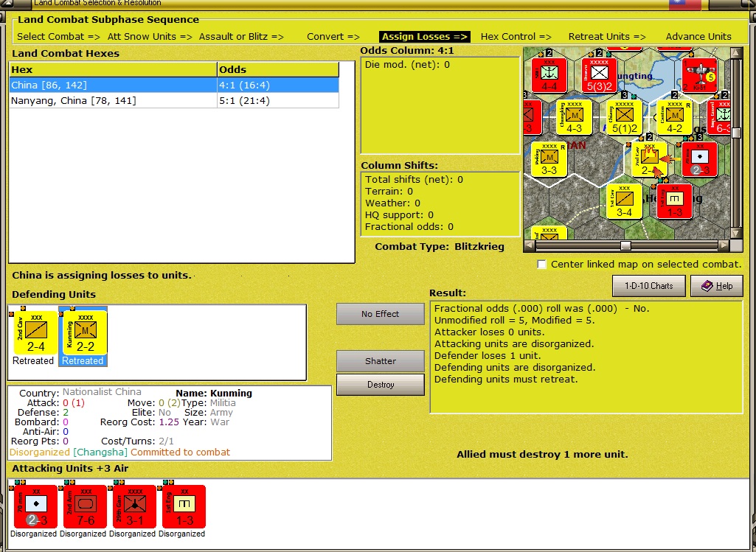This screenshot has width=756, height=552.
Task: Click the red 2-3 artillery unit on map
Action: click(700, 159)
